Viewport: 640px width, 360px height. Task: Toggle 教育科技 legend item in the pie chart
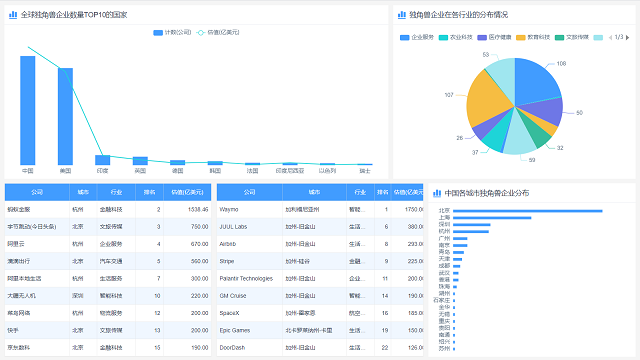point(533,38)
